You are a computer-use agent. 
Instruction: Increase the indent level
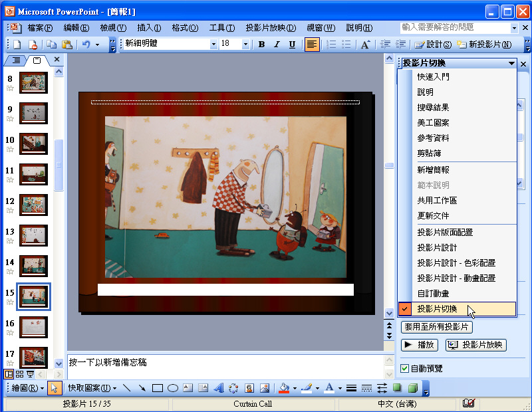(x=401, y=45)
